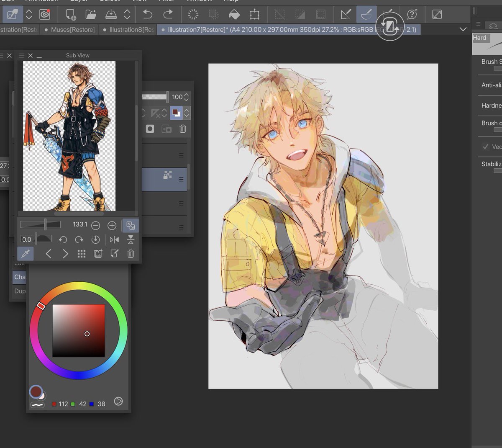
Task: Toggle lock transparent pixels on the selected layer
Action: pyautogui.click(x=168, y=175)
